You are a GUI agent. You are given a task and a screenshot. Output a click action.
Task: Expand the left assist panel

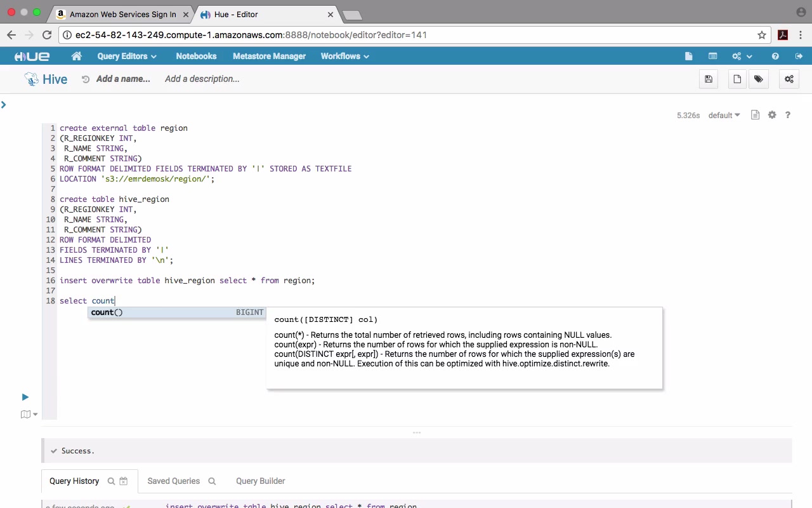pyautogui.click(x=4, y=105)
